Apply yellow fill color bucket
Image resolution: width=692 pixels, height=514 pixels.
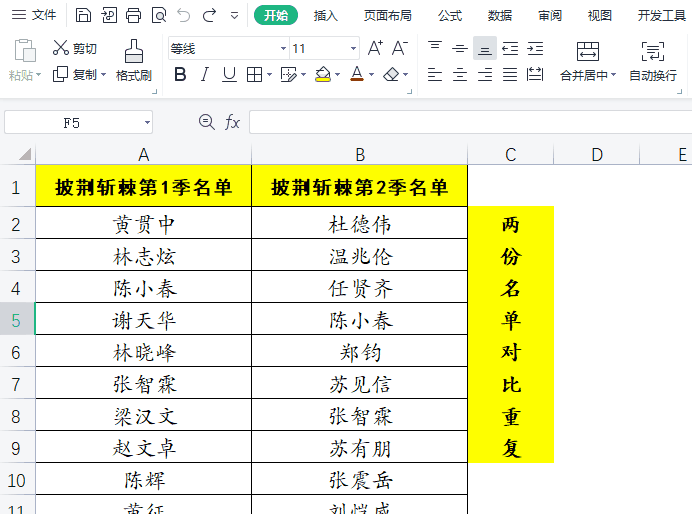[x=323, y=74]
